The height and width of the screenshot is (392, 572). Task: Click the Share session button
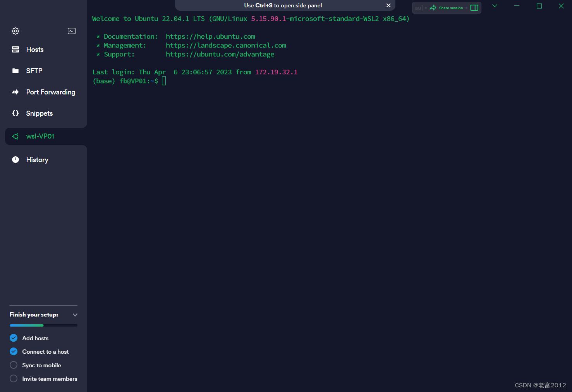point(446,8)
